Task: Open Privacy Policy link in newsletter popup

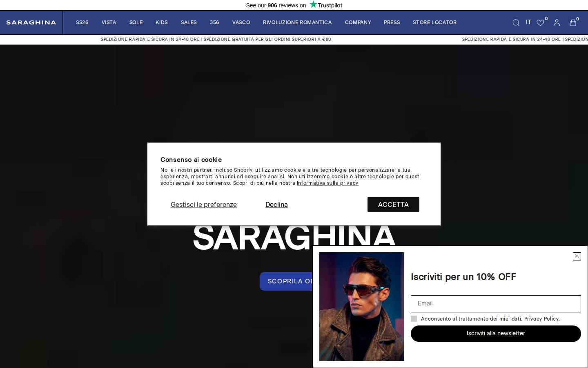Action: coord(542,319)
